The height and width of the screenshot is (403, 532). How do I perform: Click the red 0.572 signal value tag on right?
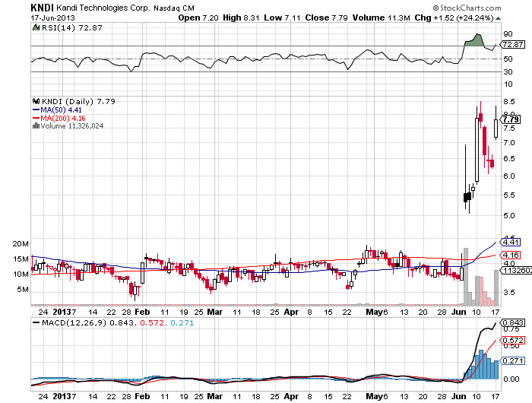coord(513,340)
